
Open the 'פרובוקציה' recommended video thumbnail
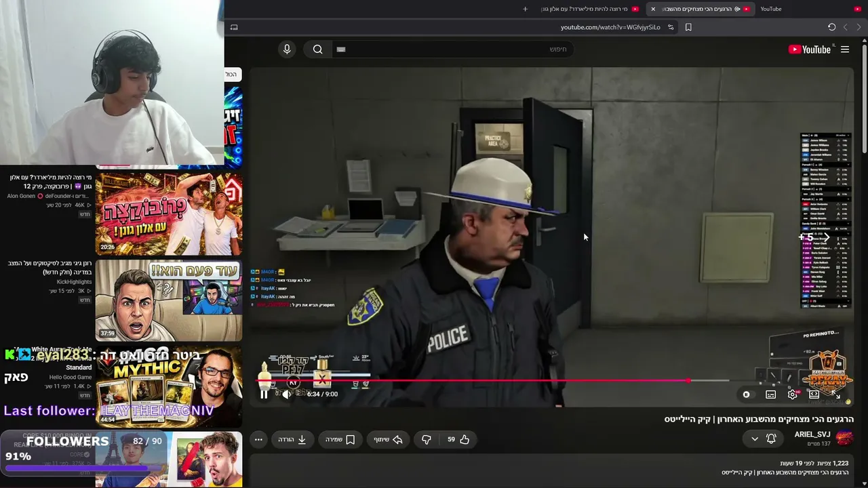tap(169, 214)
